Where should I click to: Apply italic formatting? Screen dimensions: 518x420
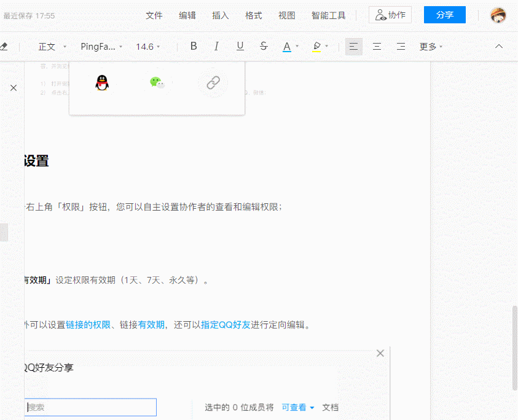[x=216, y=45]
